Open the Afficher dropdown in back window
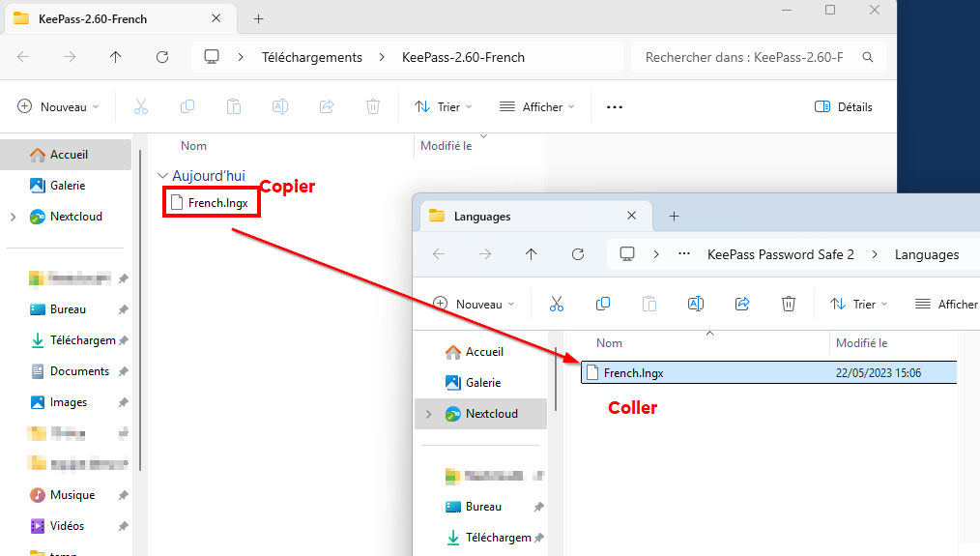The height and width of the screenshot is (556, 980). click(536, 106)
